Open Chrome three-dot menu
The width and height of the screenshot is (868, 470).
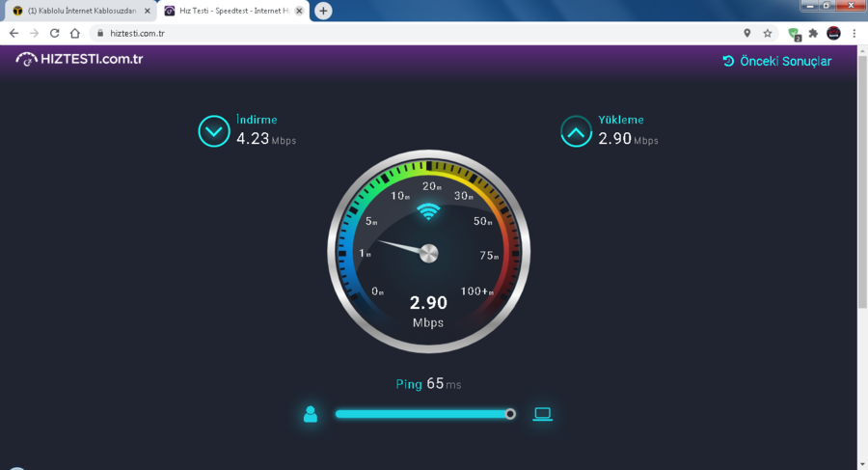point(854,33)
